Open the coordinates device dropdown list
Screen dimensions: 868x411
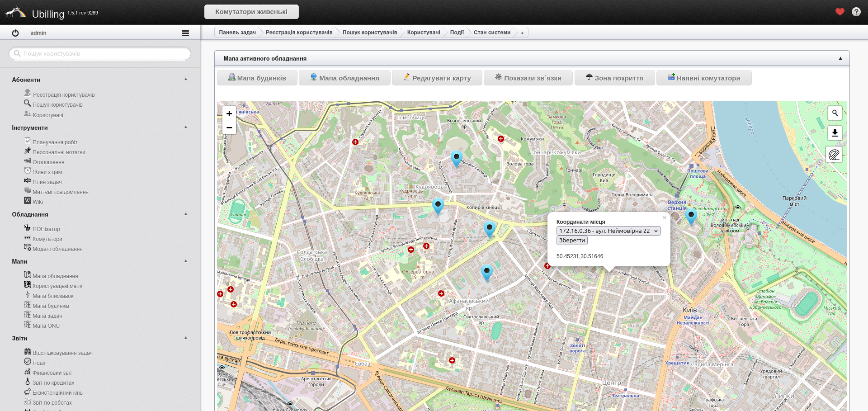(x=608, y=231)
